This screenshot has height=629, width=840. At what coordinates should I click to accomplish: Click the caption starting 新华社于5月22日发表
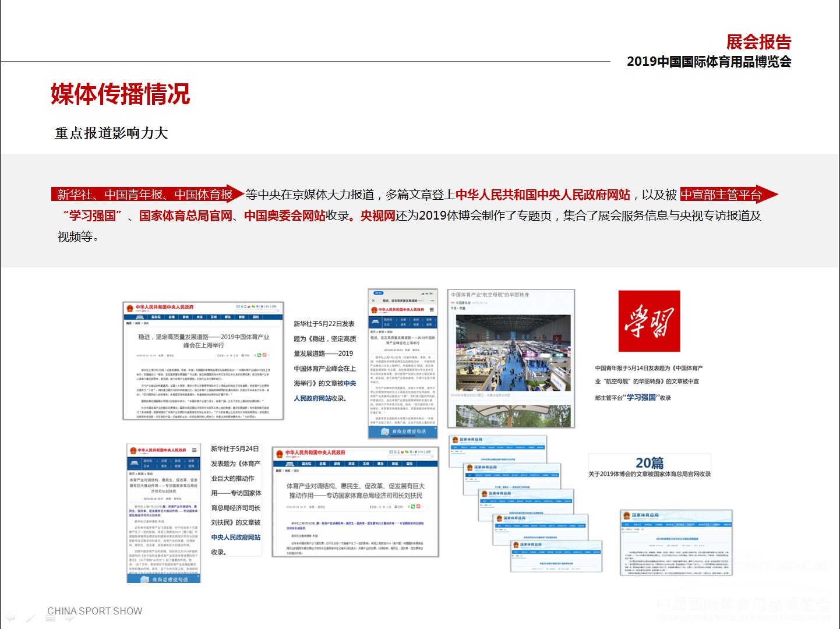coord(325,361)
